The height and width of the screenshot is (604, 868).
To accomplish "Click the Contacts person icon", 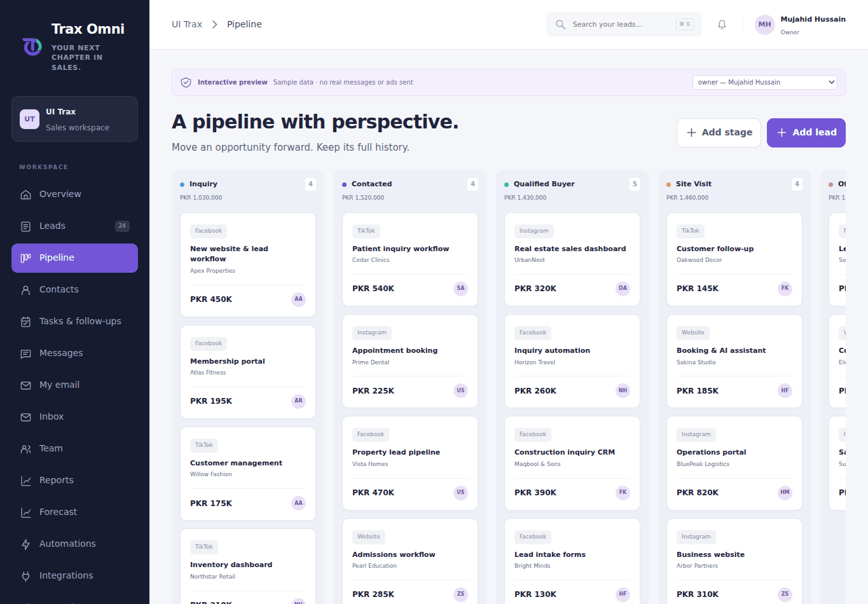I will [26, 290].
